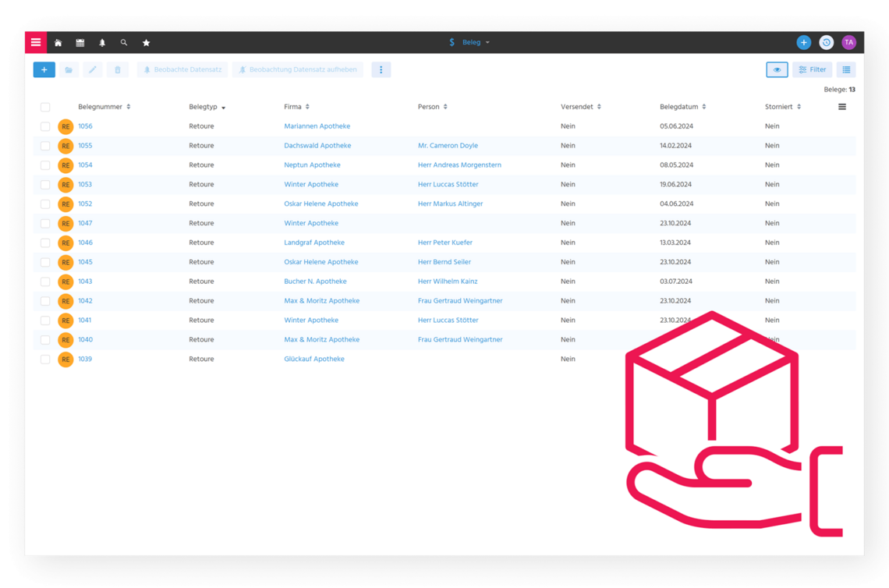This screenshot has height=588, width=889.
Task: Sort by the Belegdatum column header
Action: coord(679,107)
